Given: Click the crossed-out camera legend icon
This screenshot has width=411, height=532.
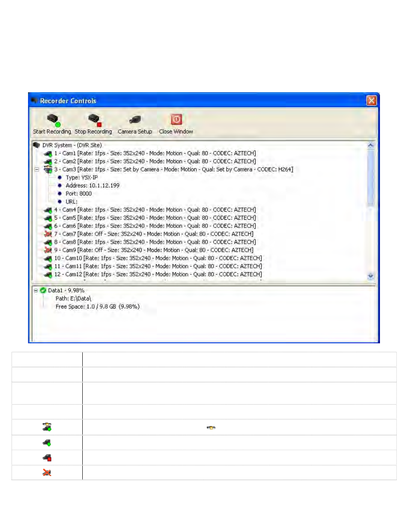Looking at the screenshot, I should point(47,473).
